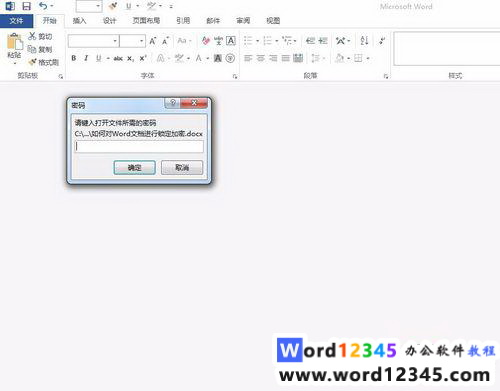Screen dimensions: 500x391
Task: Toggle strikethrough abc formatting
Action: [x=118, y=59]
